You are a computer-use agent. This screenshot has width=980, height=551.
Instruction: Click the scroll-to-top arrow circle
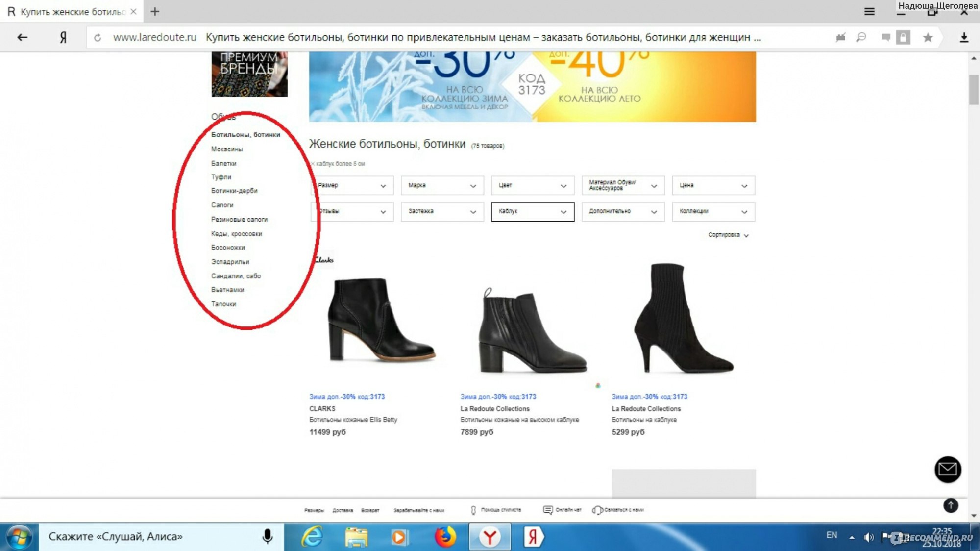(951, 505)
